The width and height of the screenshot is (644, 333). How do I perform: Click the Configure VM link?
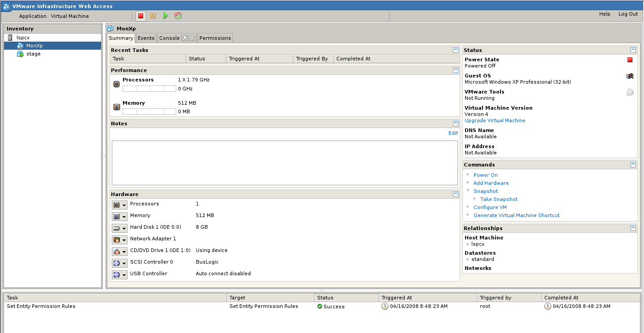[x=490, y=208]
